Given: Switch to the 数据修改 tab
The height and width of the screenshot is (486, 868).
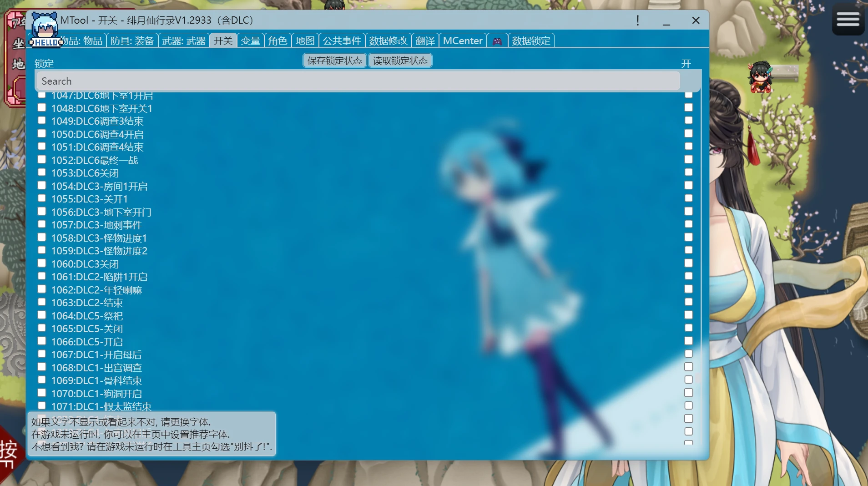Looking at the screenshot, I should tap(389, 41).
